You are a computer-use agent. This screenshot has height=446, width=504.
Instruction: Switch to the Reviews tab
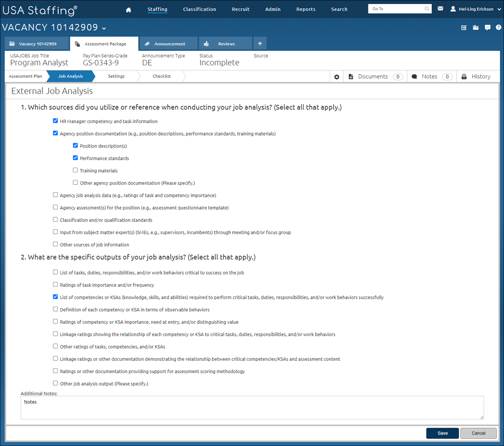point(225,44)
